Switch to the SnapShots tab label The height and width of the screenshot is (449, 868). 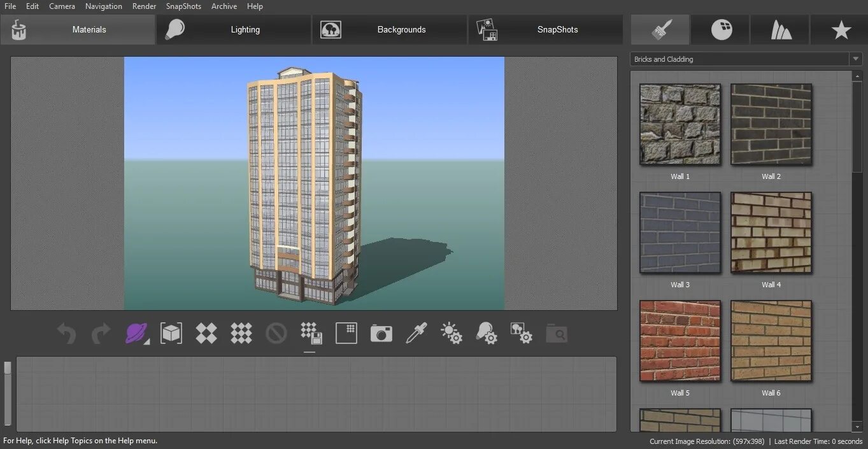[x=558, y=29]
